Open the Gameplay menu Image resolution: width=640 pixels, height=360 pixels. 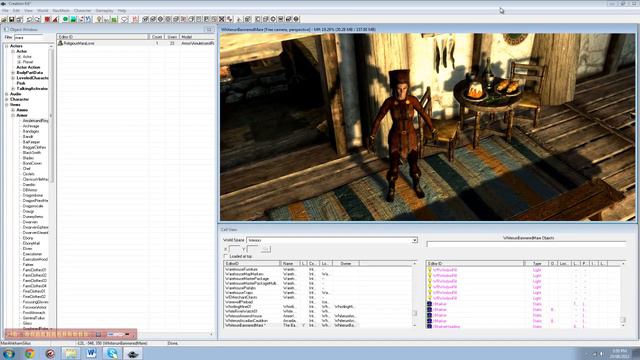[104, 11]
